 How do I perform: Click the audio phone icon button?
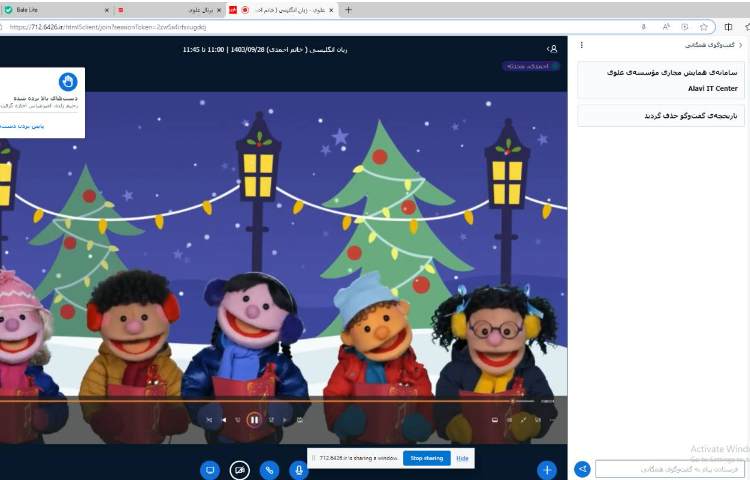coord(269,469)
